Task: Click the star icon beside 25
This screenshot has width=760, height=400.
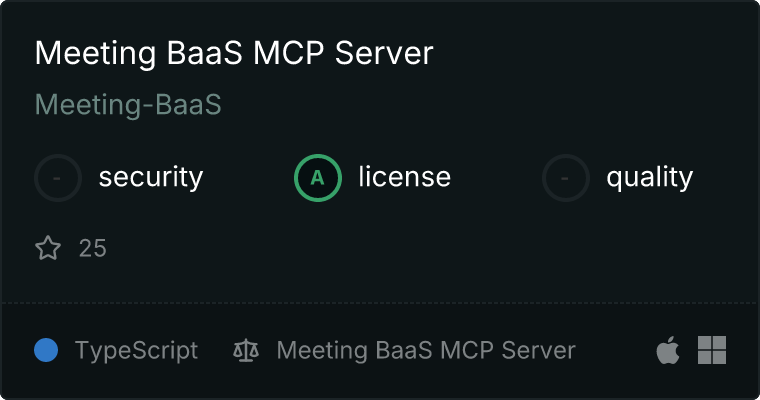Action: [x=48, y=248]
